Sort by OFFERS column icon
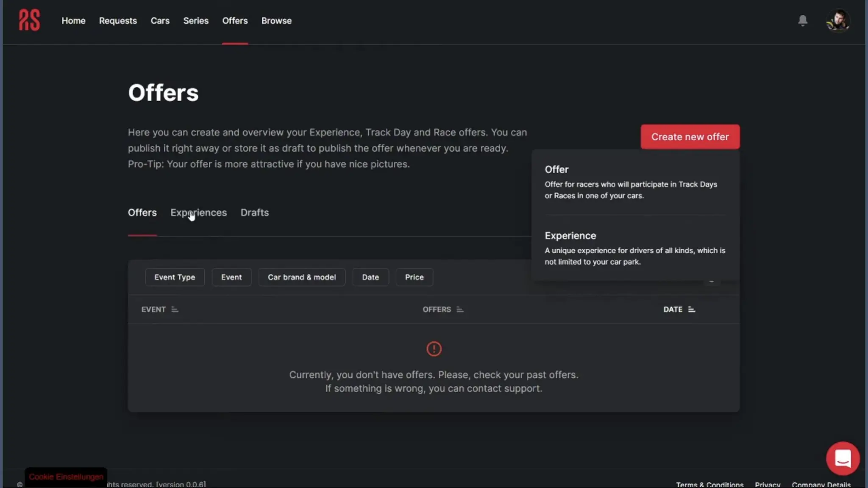 coord(460,310)
